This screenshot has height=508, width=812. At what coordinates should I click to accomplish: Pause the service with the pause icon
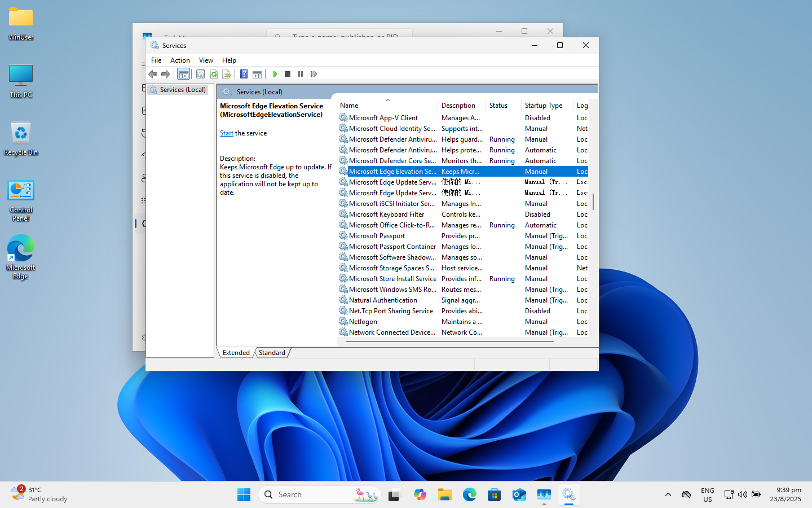click(301, 74)
